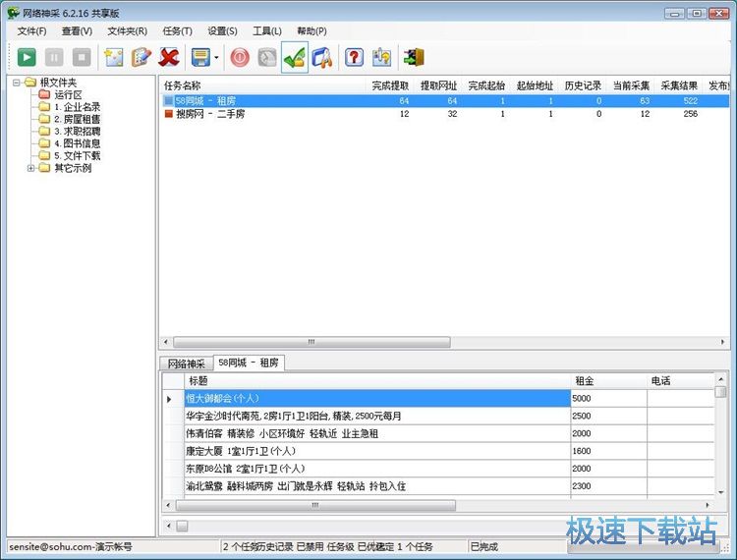The width and height of the screenshot is (737, 560).
Task: Select the 华宇金沙时代南苑 result row
Action: [x=377, y=416]
